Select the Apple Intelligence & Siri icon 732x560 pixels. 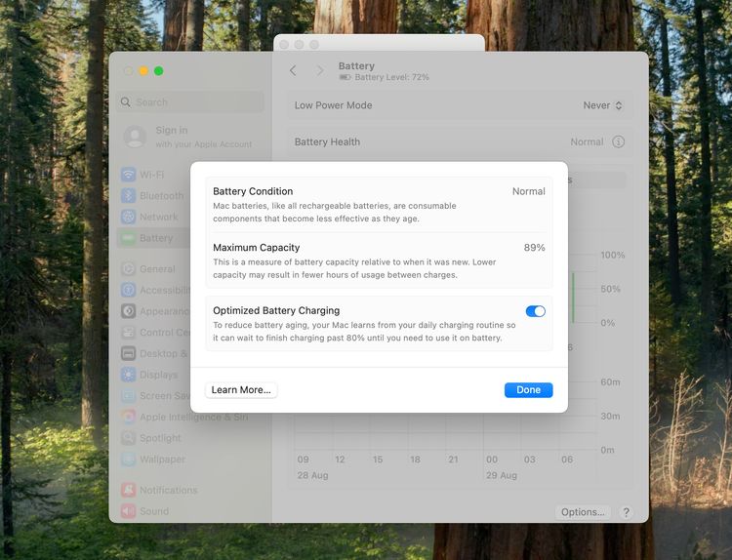click(x=129, y=417)
